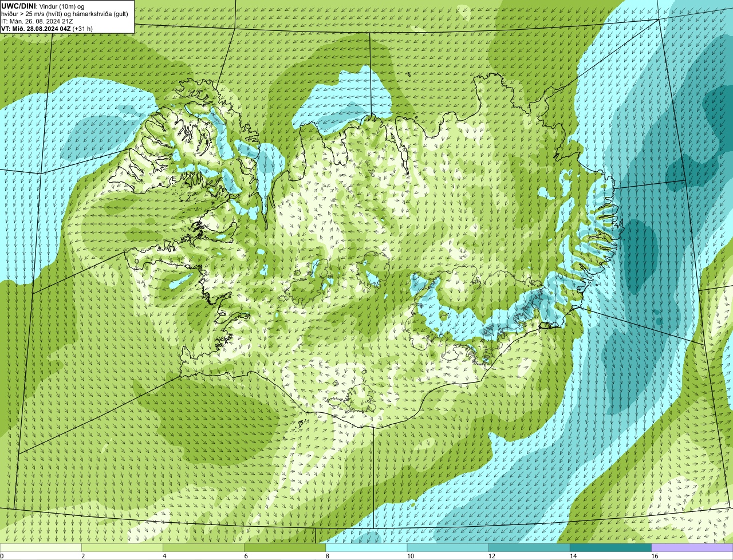733x560 pixels.
Task: Click the 2–4 m/s light green legend swatch
Action: [122, 547]
